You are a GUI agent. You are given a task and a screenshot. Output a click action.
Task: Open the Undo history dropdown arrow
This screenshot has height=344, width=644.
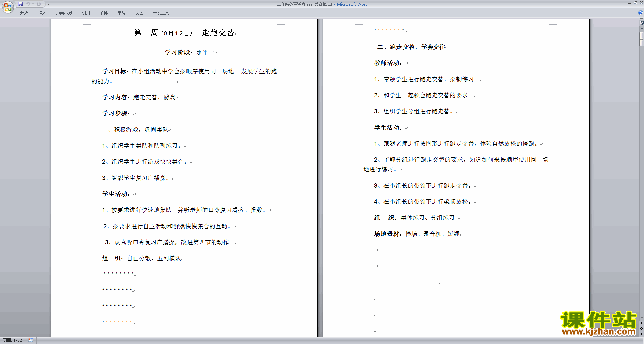[x=33, y=4]
